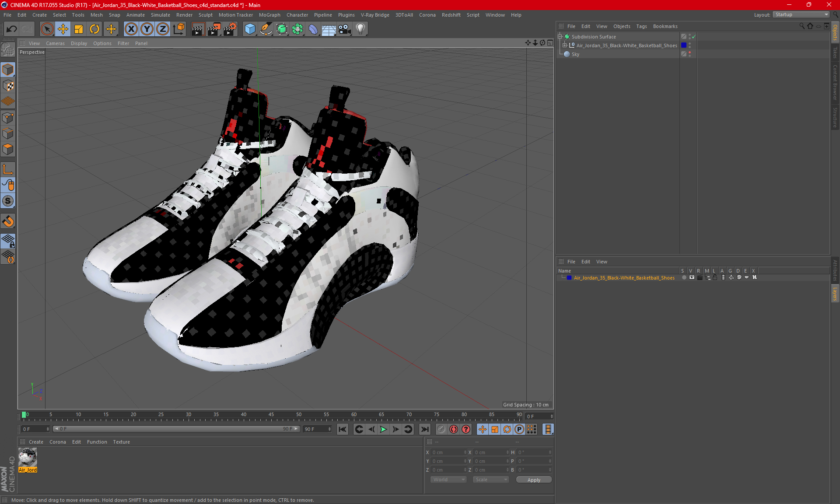Screen dimensions: 840x504
Task: Toggle Sky object visibility dots
Action: [690, 54]
